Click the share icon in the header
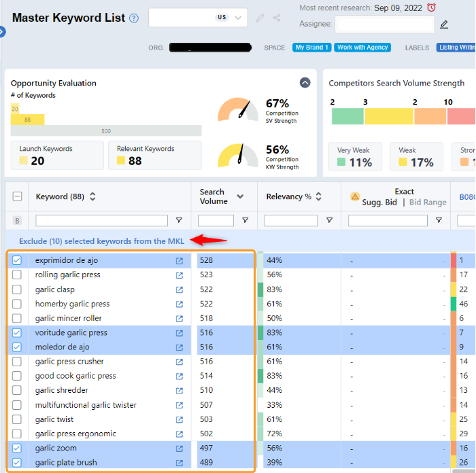Image resolution: width=476 pixels, height=473 pixels. (x=277, y=18)
